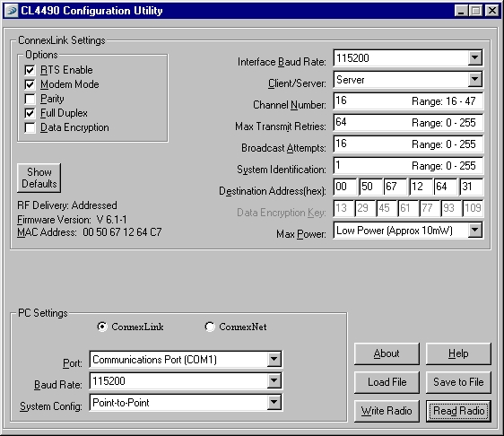Viewport: 504px width, 436px height.
Task: Click the Channel Number input field
Action: pos(408,101)
